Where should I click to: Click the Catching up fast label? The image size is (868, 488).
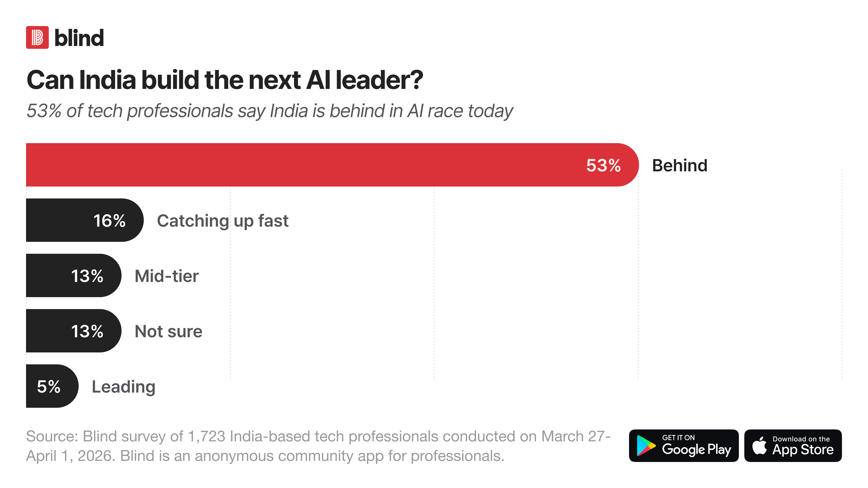223,221
